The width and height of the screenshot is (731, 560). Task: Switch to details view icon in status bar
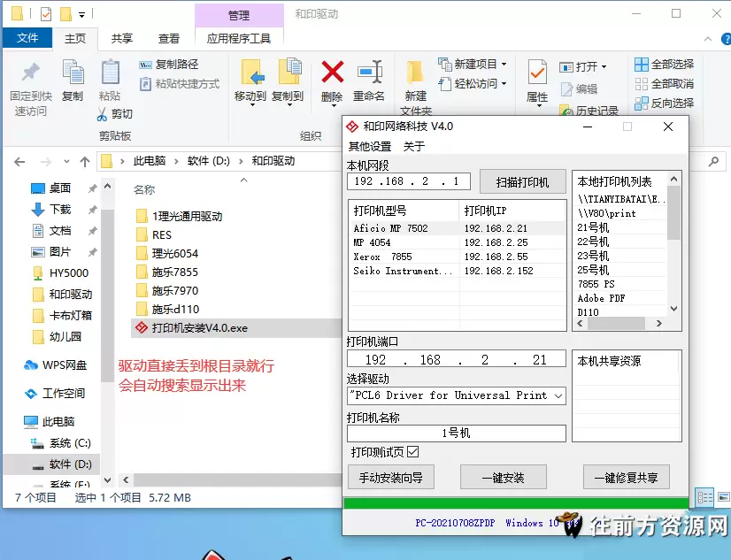704,497
